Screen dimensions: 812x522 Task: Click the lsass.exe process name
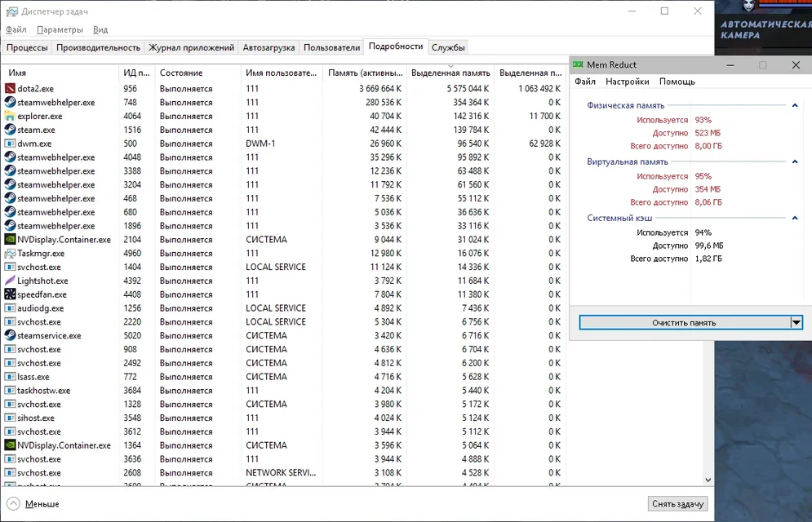coord(33,377)
